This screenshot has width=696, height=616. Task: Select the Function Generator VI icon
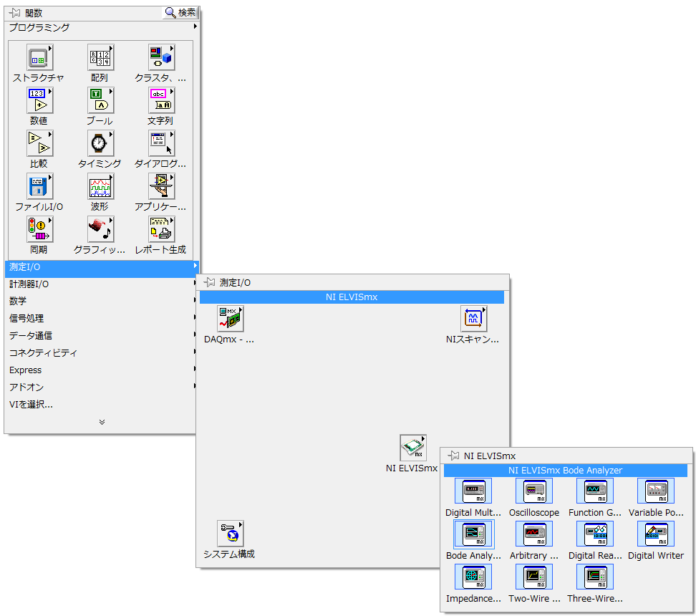pos(595,491)
